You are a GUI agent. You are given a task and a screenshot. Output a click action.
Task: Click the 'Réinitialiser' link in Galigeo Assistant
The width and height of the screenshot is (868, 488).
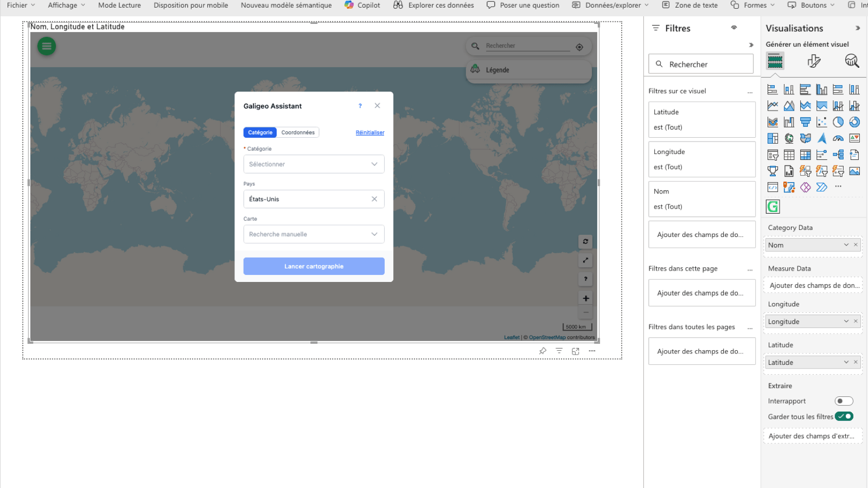[x=369, y=132]
